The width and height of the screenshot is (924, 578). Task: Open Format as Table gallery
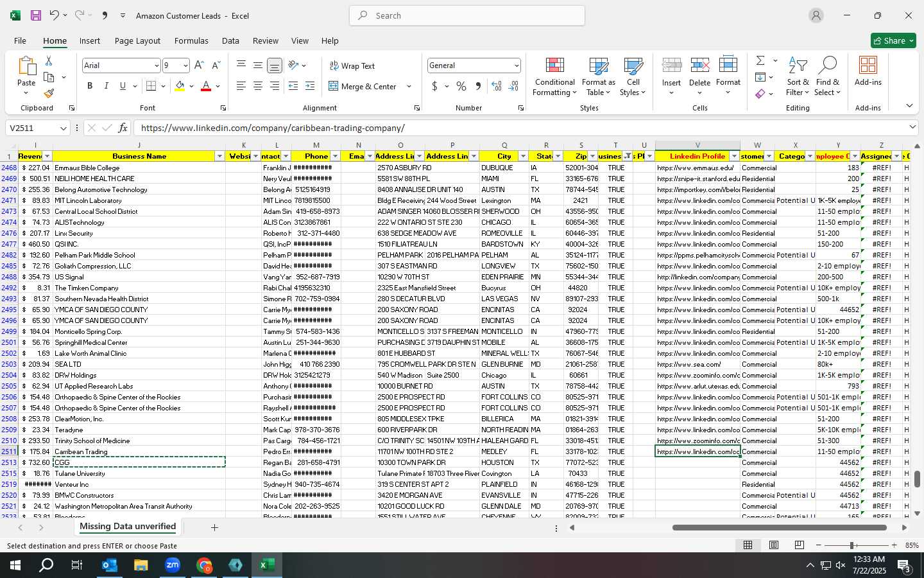[598, 77]
